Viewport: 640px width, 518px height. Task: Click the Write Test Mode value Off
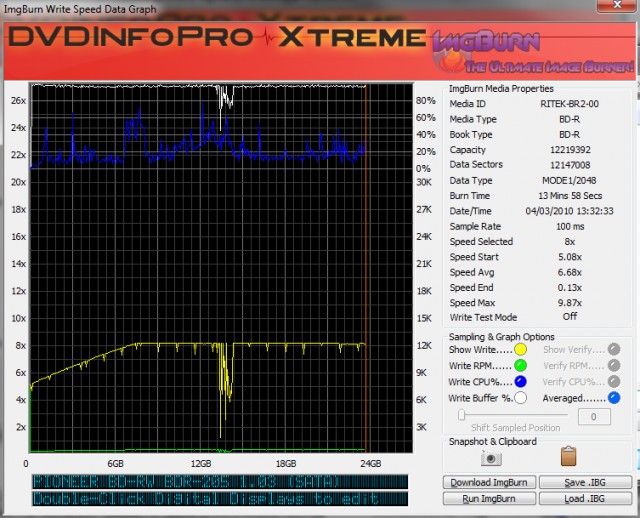[x=570, y=316]
